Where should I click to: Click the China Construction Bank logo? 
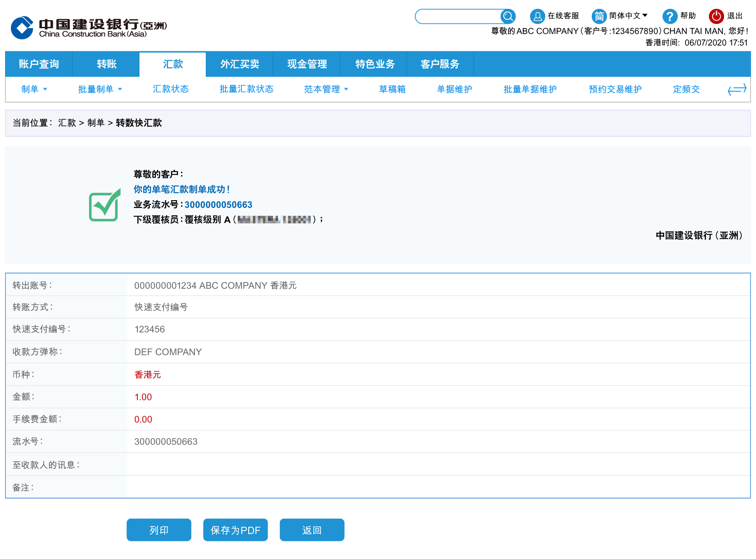[x=89, y=28]
